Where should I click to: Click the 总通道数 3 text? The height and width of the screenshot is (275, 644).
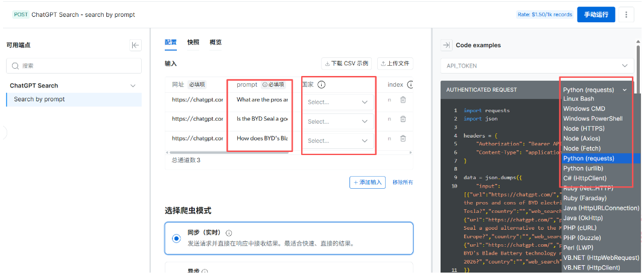(x=186, y=160)
